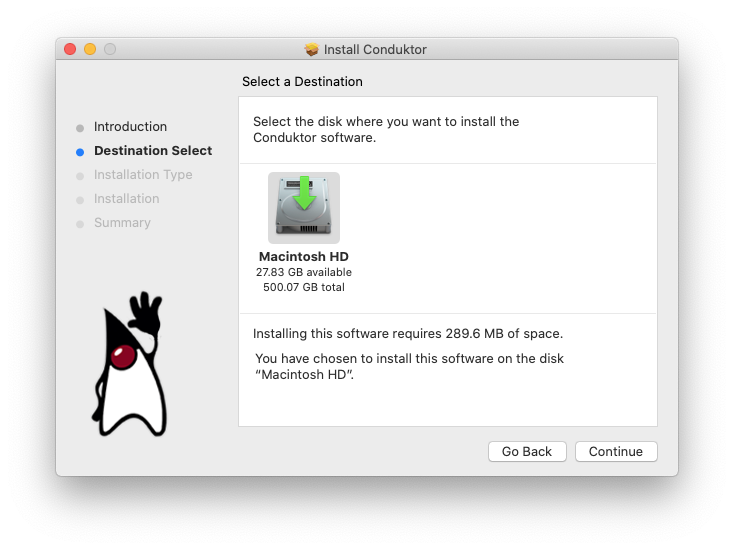
Task: Click "Select the disk where you want" instruction
Action: [386, 130]
